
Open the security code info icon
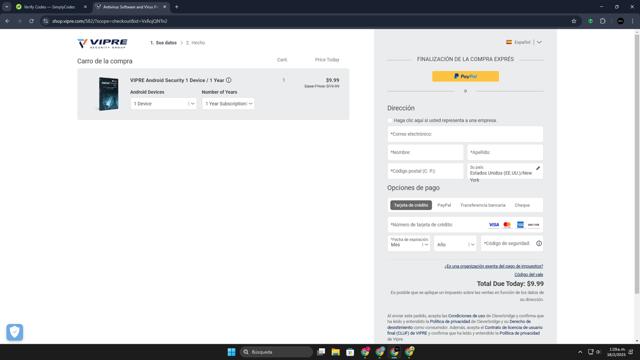[x=539, y=243]
